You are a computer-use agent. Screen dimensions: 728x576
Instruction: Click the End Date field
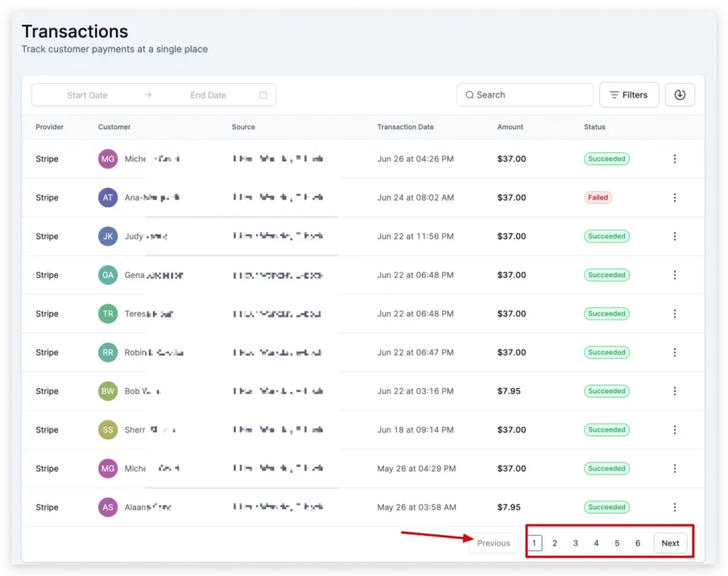[x=208, y=95]
